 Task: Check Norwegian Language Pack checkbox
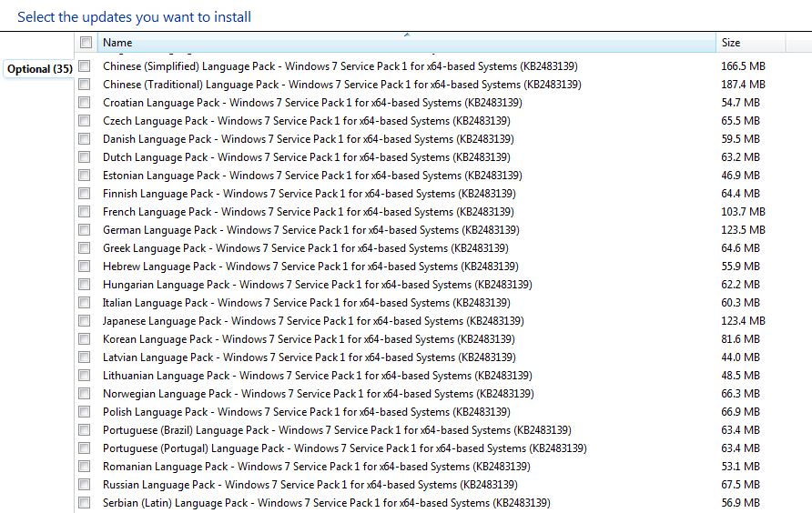[85, 394]
